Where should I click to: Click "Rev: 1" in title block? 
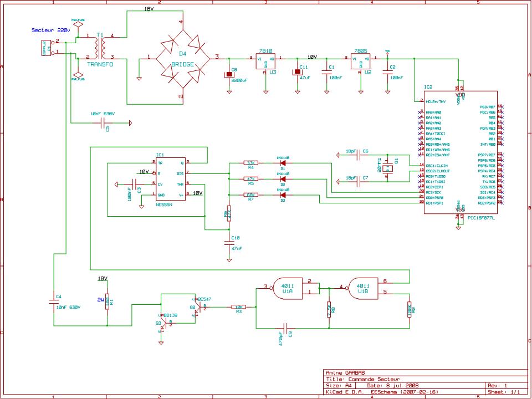pos(498,386)
